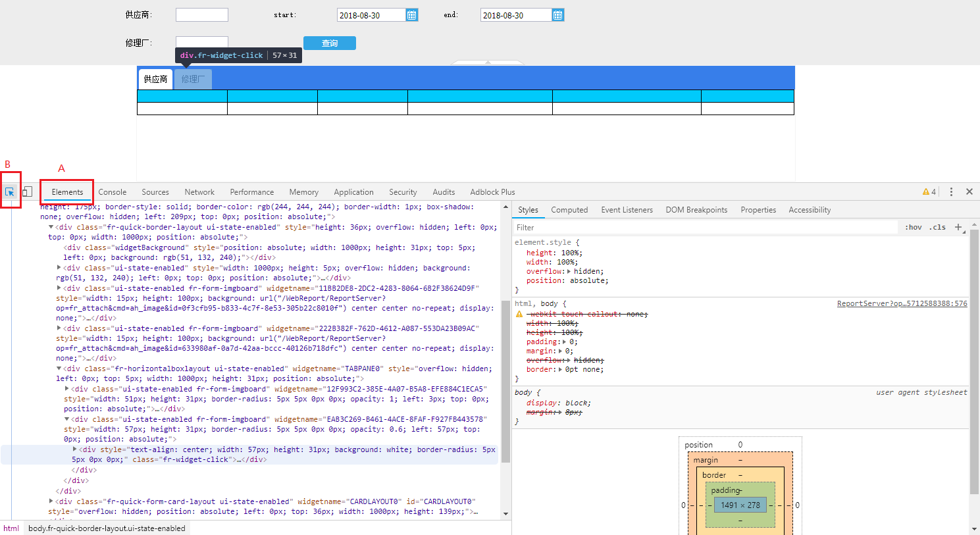The image size is (980, 535).
Task: Open the Computed styles tab
Action: click(x=569, y=210)
